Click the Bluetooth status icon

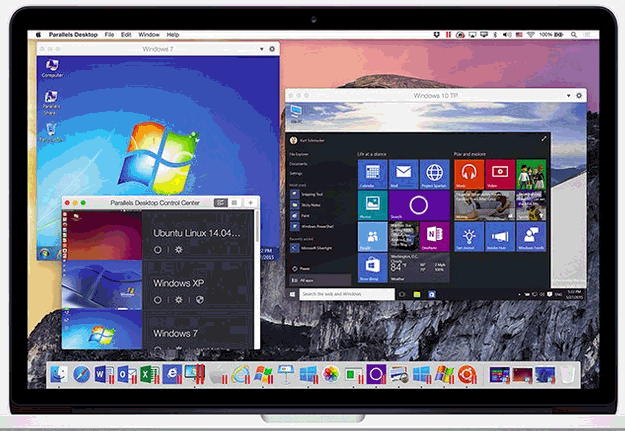495,35
